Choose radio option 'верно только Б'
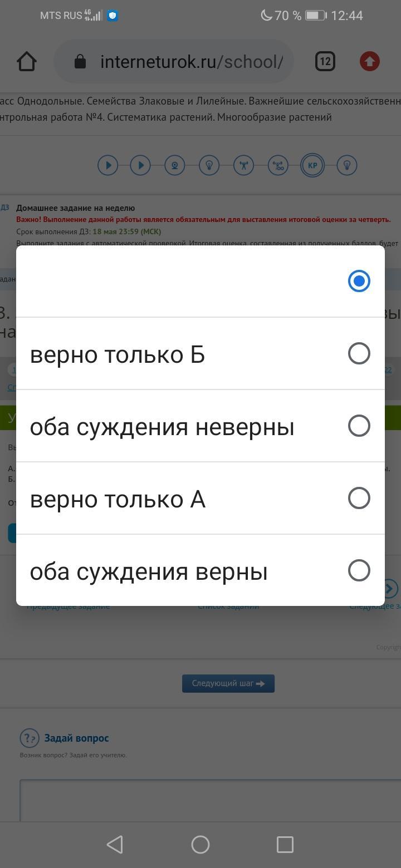The image size is (401, 868). point(359,353)
